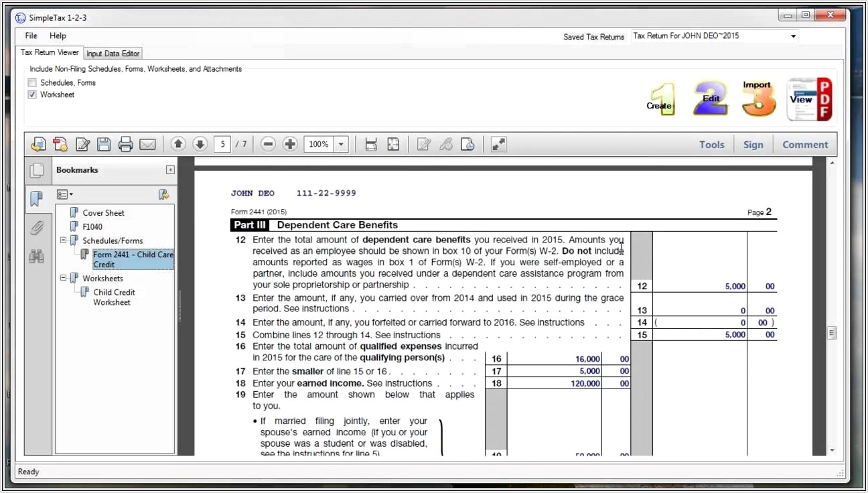Click the Print icon in toolbar
868x493 pixels.
coord(125,144)
